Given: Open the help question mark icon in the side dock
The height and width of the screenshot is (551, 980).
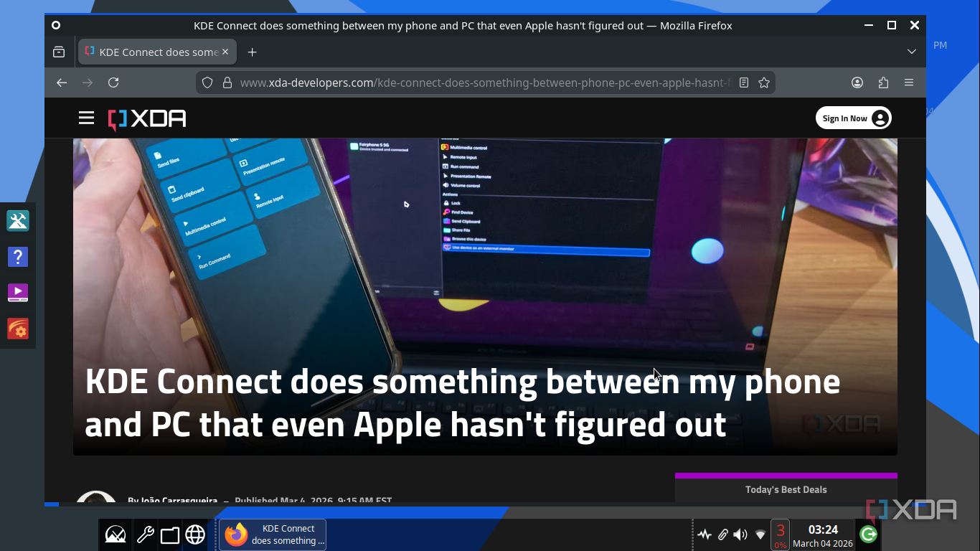Looking at the screenshot, I should tap(18, 256).
